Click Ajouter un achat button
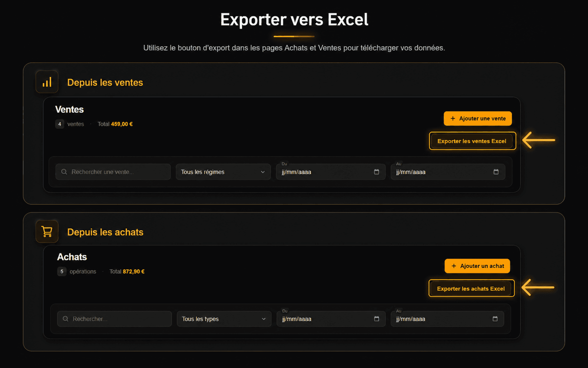588x368 pixels. [x=478, y=266]
